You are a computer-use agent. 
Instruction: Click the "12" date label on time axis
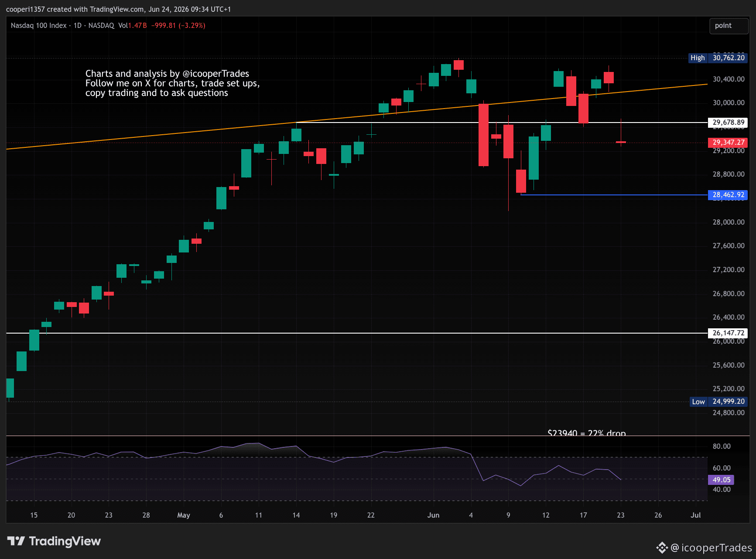546,515
